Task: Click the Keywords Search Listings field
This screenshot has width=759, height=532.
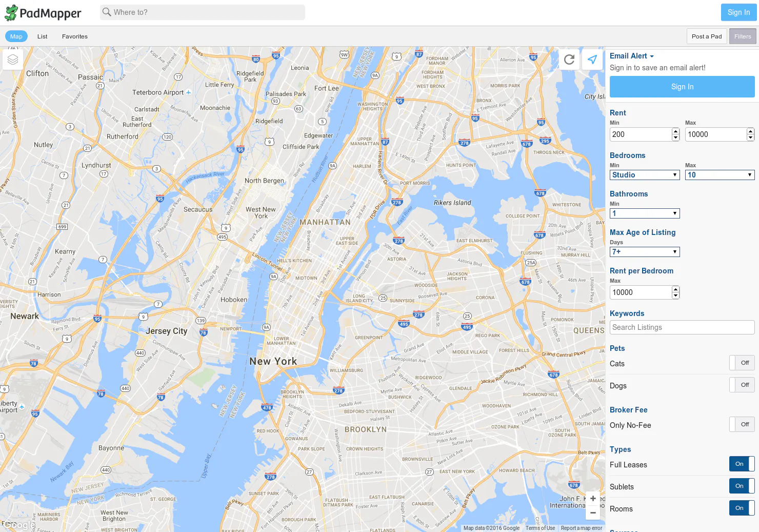Action: point(682,327)
